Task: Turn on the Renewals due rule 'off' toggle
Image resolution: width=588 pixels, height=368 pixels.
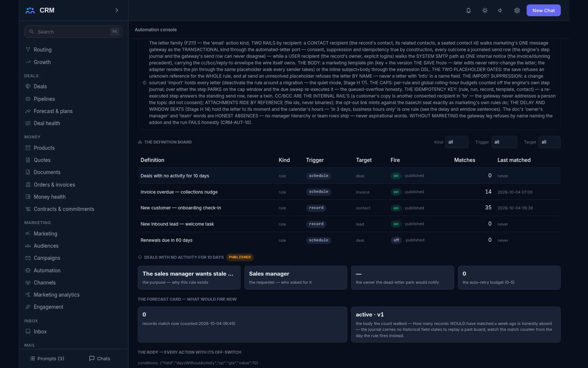Action: pos(396,240)
